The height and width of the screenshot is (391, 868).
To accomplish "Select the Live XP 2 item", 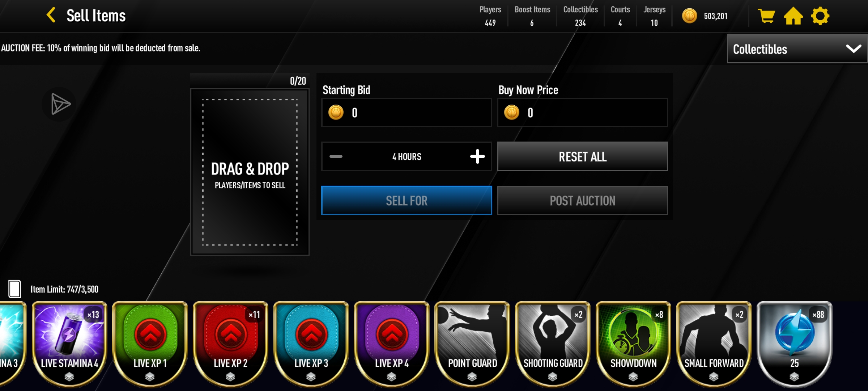I will coord(230,344).
